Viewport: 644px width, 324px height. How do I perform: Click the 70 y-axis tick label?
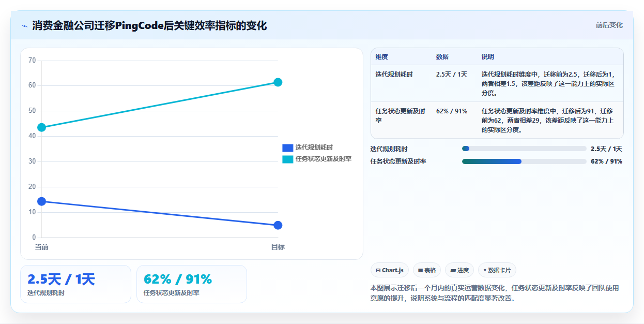pos(32,61)
